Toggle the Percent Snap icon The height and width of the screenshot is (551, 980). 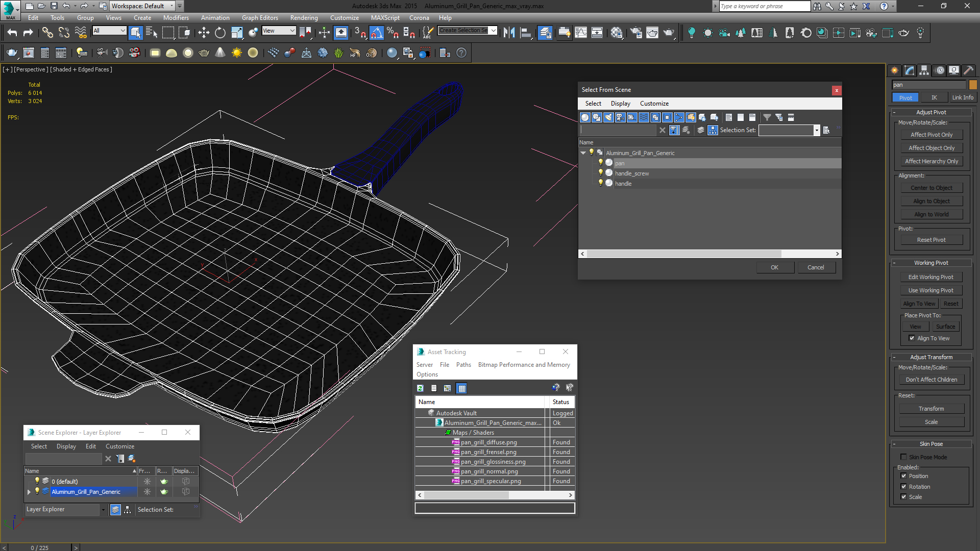coord(393,33)
